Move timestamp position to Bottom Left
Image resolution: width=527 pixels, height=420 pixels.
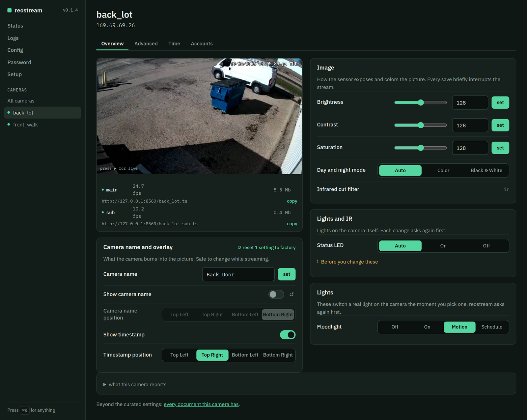coord(245,355)
